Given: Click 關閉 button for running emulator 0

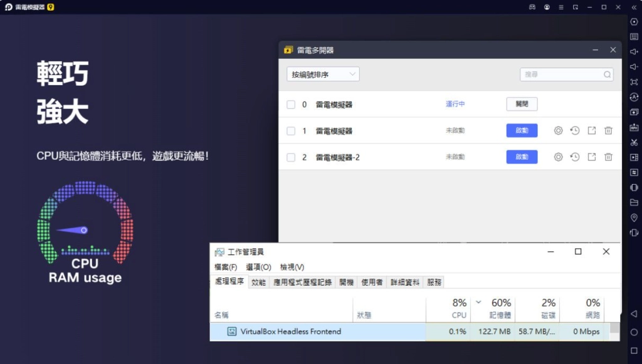Looking at the screenshot, I should pos(522,104).
